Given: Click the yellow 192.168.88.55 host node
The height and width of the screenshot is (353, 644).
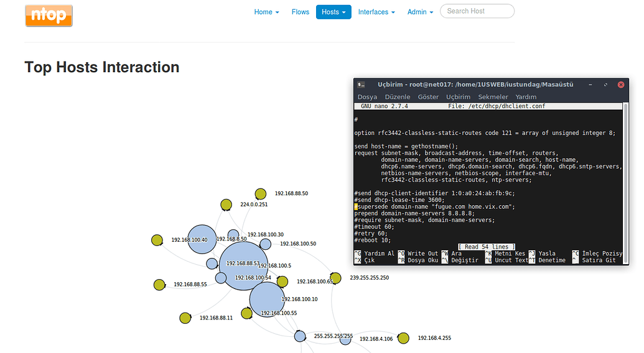Looking at the screenshot, I should point(159,285).
